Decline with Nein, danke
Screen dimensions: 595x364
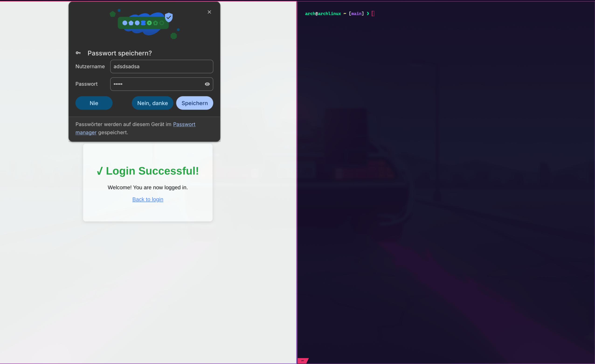coord(152,103)
